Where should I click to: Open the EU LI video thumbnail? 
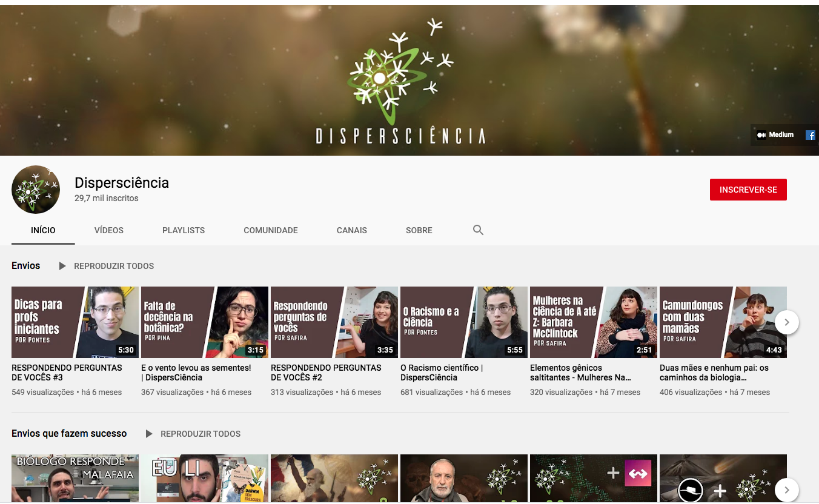[x=205, y=479]
